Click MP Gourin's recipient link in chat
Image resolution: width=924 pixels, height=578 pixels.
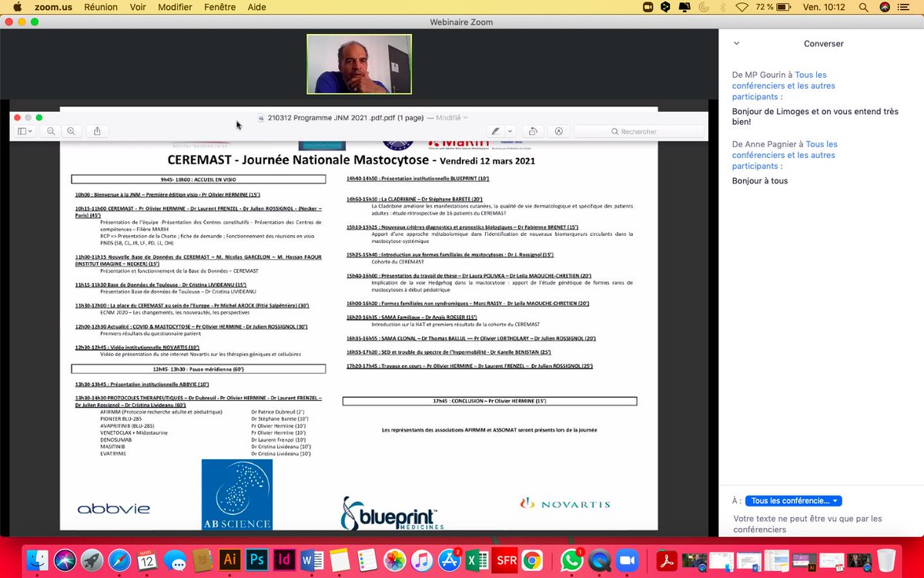click(x=784, y=86)
